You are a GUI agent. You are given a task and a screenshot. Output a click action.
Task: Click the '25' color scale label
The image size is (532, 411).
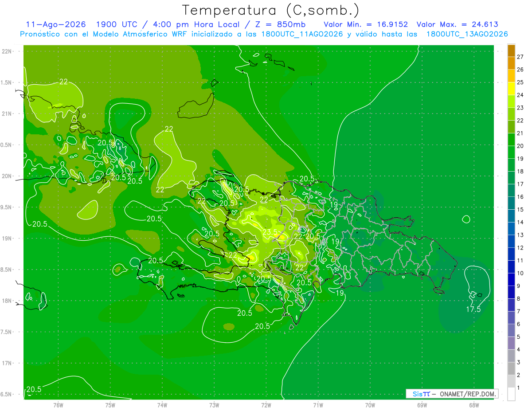520,82
